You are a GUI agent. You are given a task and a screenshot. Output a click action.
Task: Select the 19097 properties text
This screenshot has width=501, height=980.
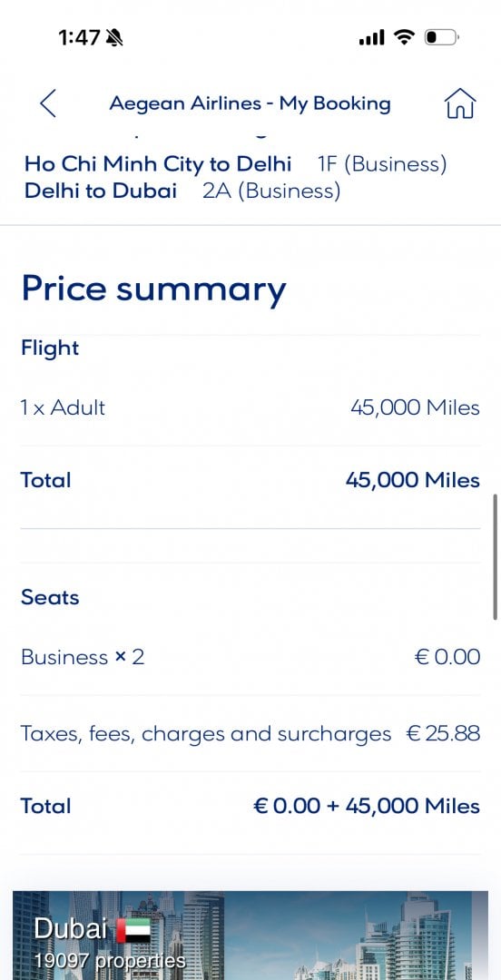click(110, 960)
